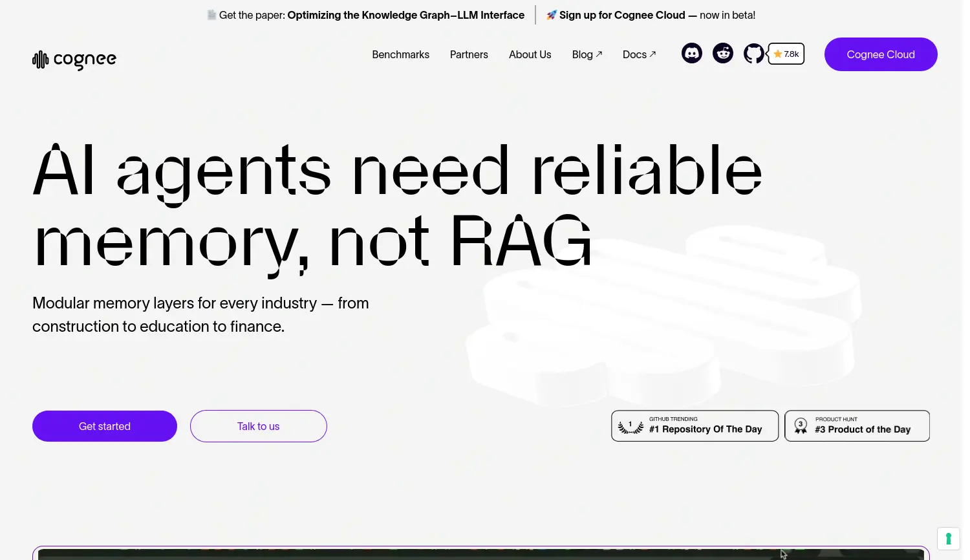Open Cognee Cloud from the header
Image resolution: width=970 pixels, height=560 pixels.
coord(881,54)
